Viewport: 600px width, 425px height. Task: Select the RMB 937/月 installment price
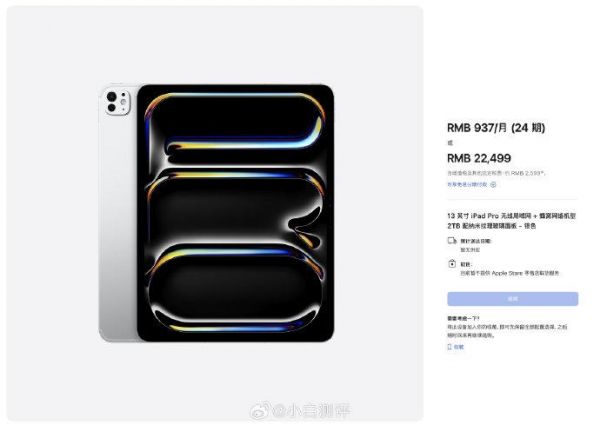(x=496, y=127)
